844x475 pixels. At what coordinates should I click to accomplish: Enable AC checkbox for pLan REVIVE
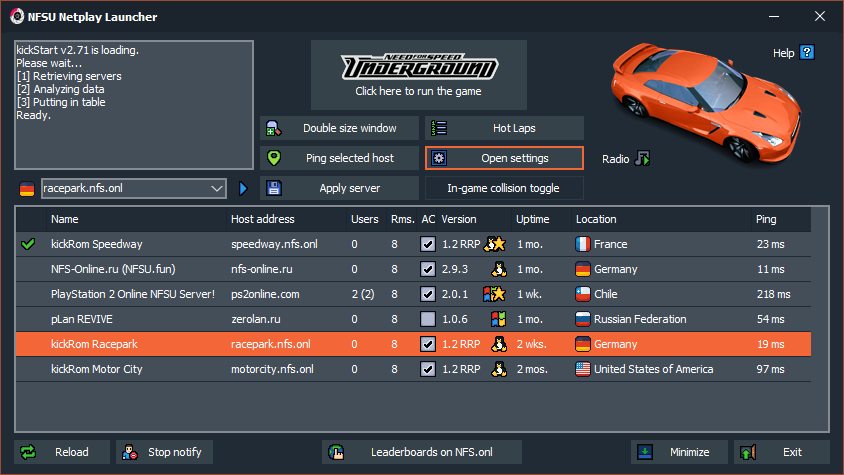coord(428,319)
